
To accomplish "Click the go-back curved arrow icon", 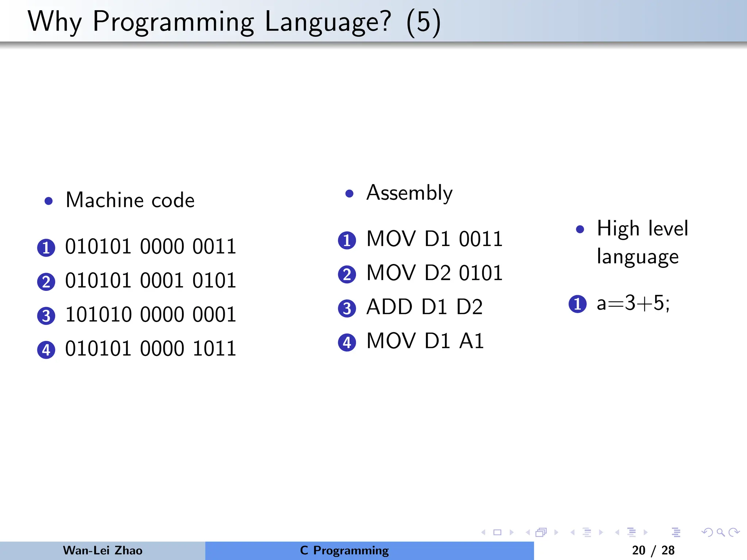I will [707, 532].
